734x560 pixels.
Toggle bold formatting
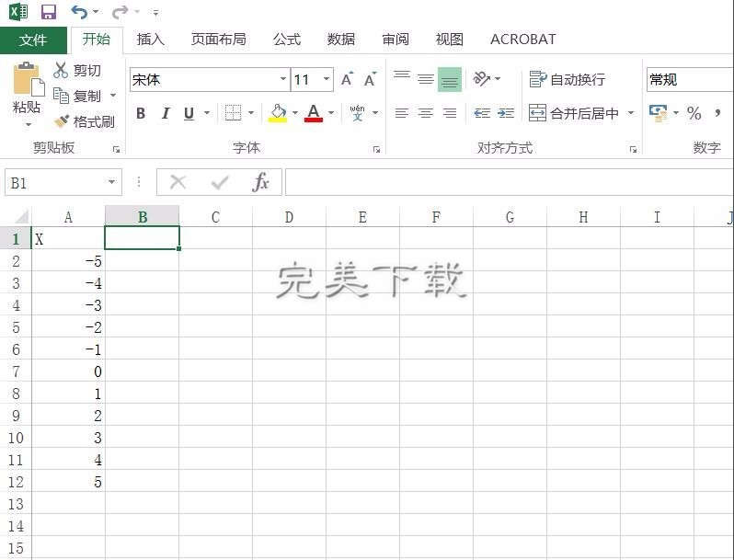point(141,113)
